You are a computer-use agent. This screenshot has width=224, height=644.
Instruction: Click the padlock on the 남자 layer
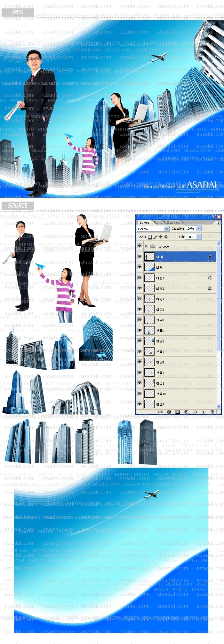click(210, 257)
